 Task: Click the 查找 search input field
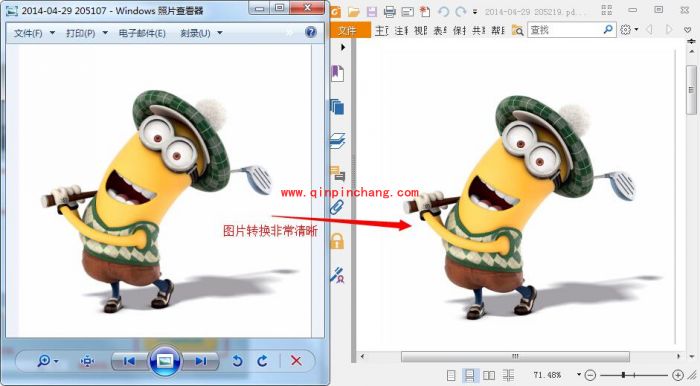[x=564, y=30]
